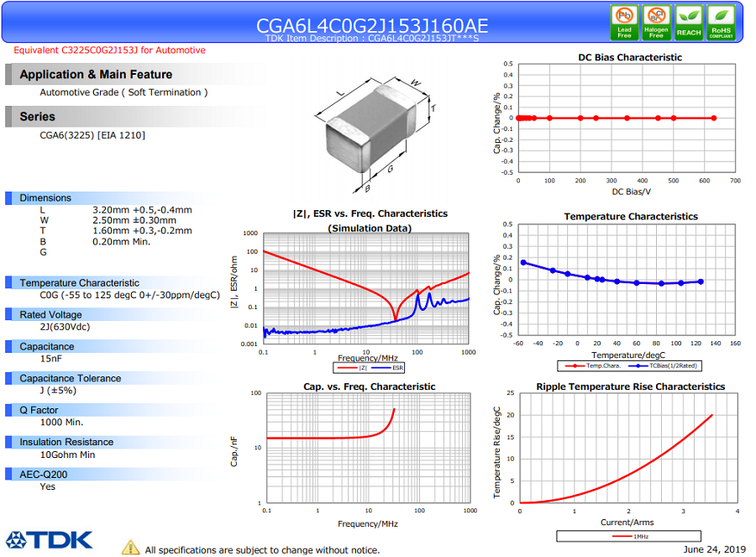Click the blue marker beside Rated Voltage

point(8,314)
